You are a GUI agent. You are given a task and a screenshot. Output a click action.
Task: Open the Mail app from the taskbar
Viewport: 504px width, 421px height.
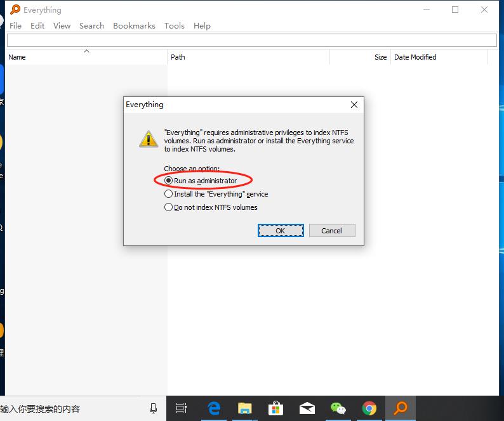(x=307, y=408)
